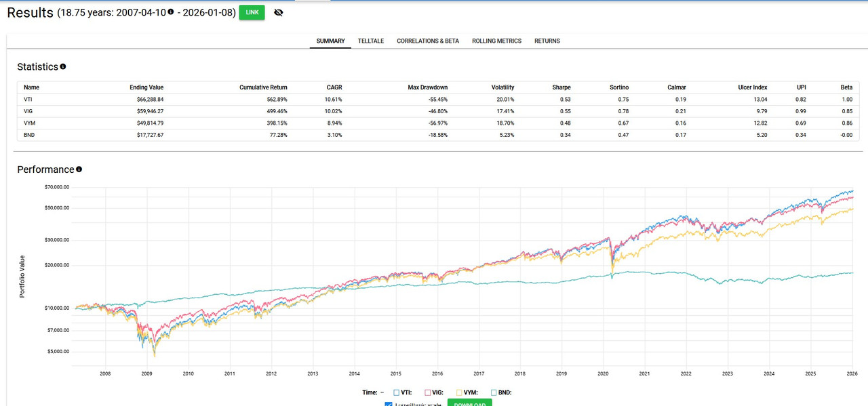
Task: Click the CAGR column header
Action: click(x=335, y=87)
